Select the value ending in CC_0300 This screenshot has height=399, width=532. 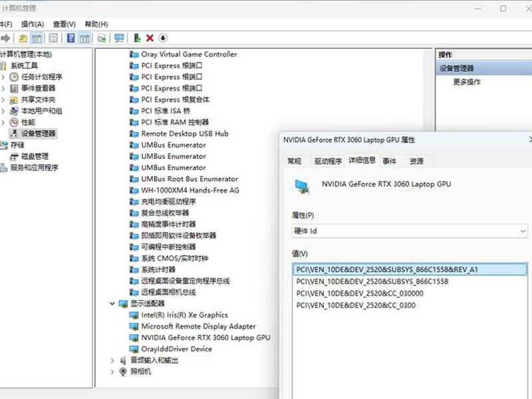[356, 305]
